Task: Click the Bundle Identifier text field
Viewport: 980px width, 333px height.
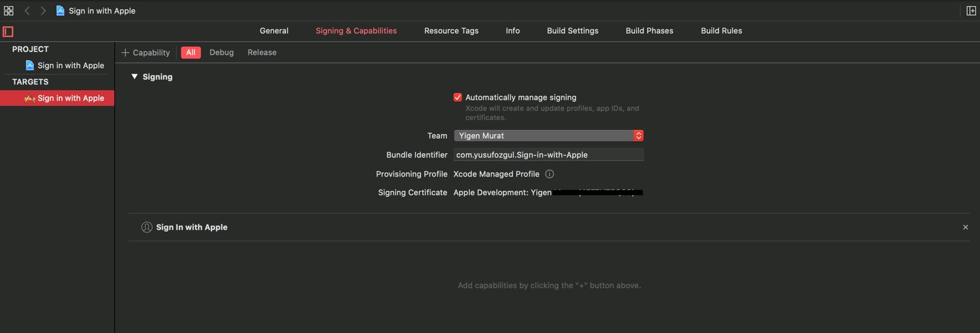Action: pyautogui.click(x=548, y=155)
